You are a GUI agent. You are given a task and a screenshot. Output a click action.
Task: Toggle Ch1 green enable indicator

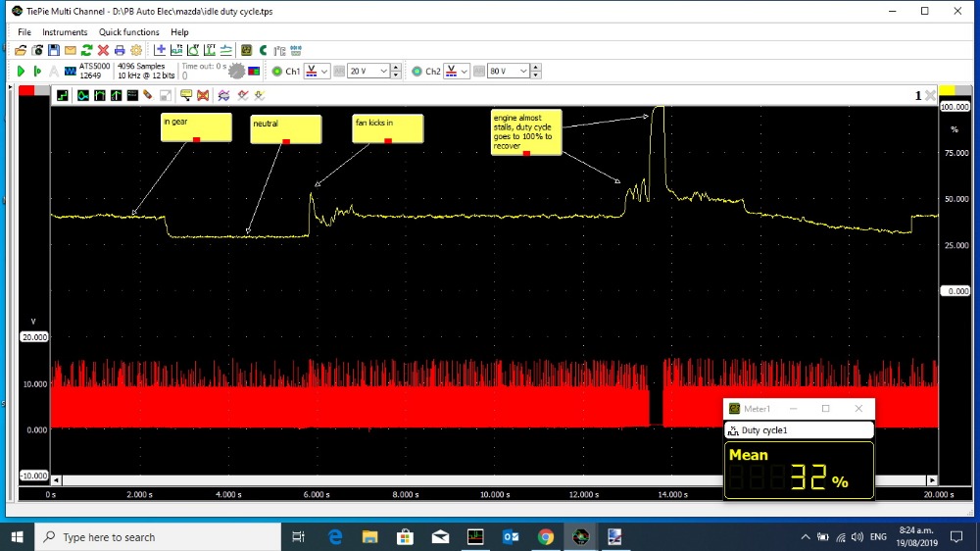(277, 72)
